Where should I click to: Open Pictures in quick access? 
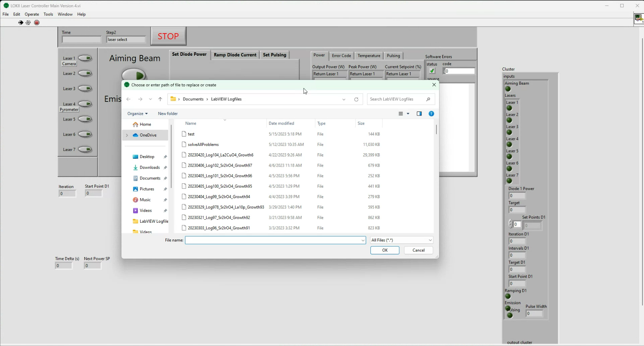pos(147,189)
